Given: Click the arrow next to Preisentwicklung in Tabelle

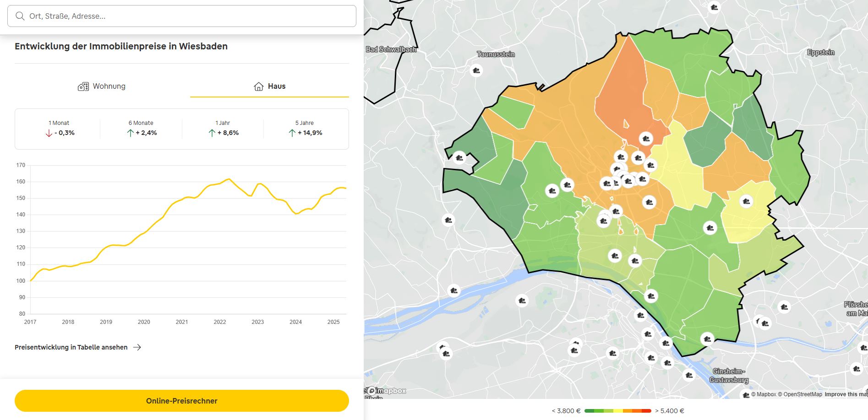Looking at the screenshot, I should click(137, 347).
